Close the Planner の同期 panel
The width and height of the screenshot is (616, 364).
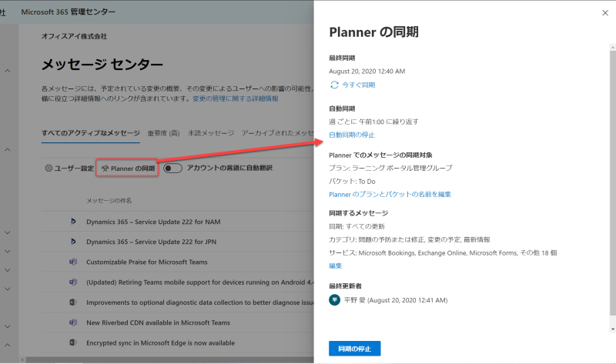(x=605, y=13)
